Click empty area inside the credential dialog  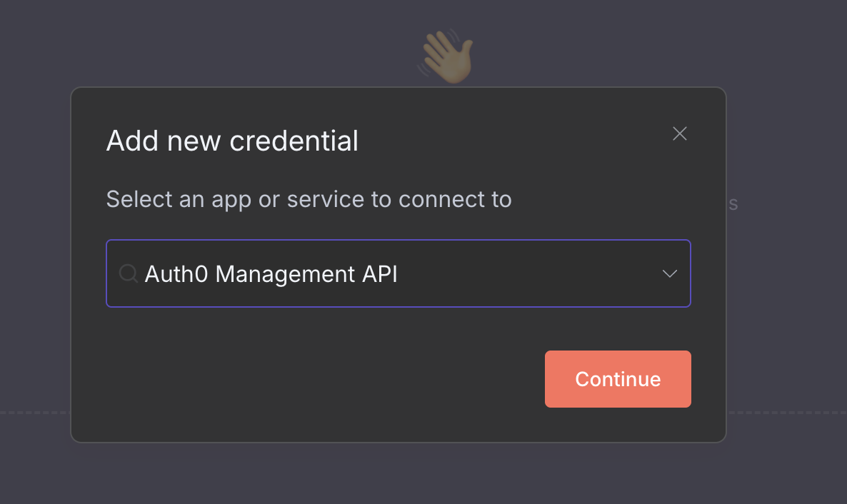(x=321, y=378)
